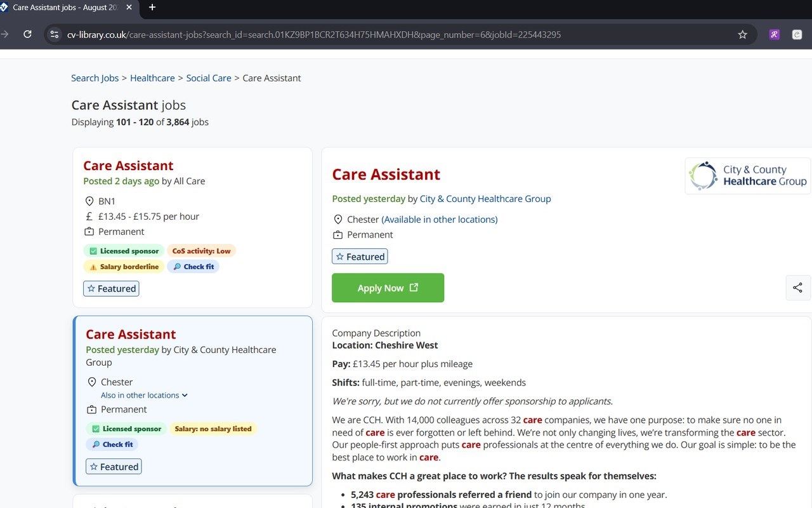812x508 pixels.
Task: Open the Healthcare breadcrumb link
Action: click(x=152, y=78)
